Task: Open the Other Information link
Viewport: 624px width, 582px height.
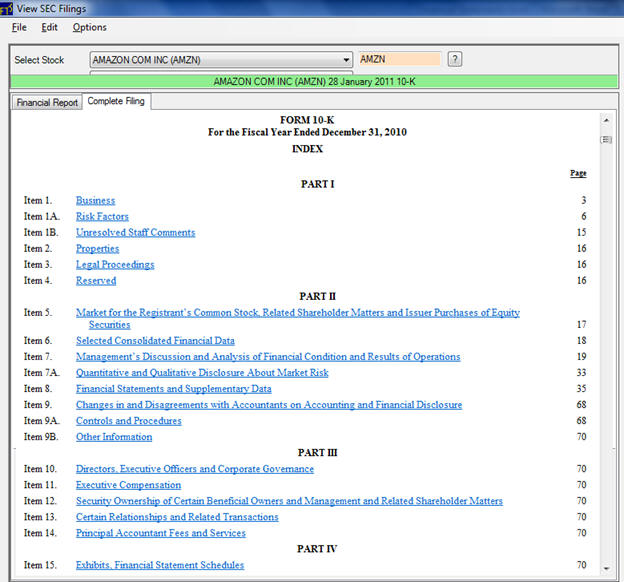Action: (x=114, y=437)
